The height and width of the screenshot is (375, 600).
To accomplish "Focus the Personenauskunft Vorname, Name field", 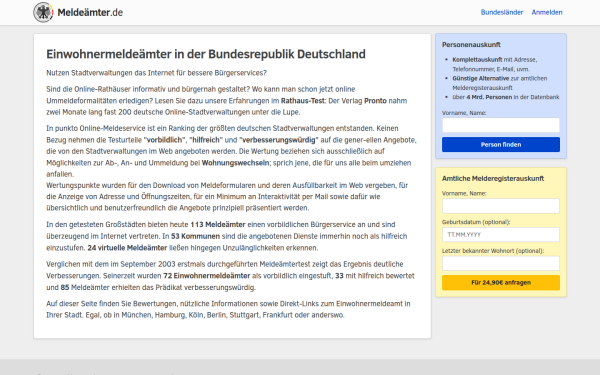I will [501, 125].
